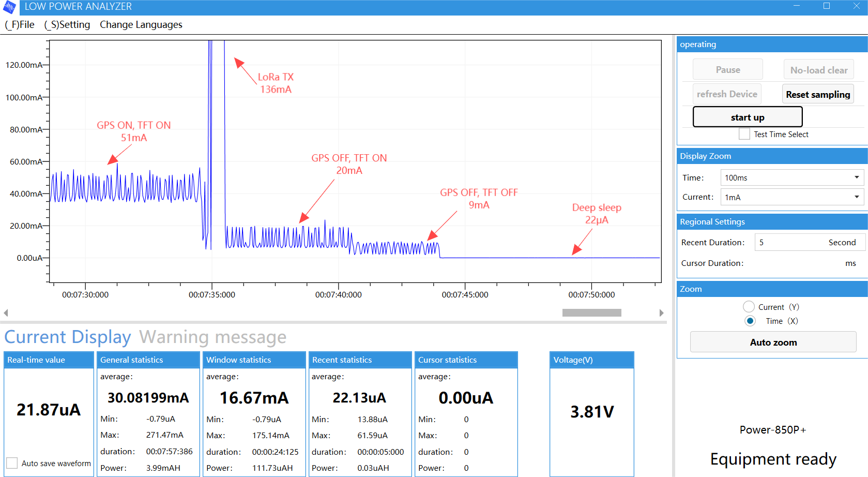Open the Time display zoom dropdown
The width and height of the screenshot is (868, 477).
[x=792, y=177]
